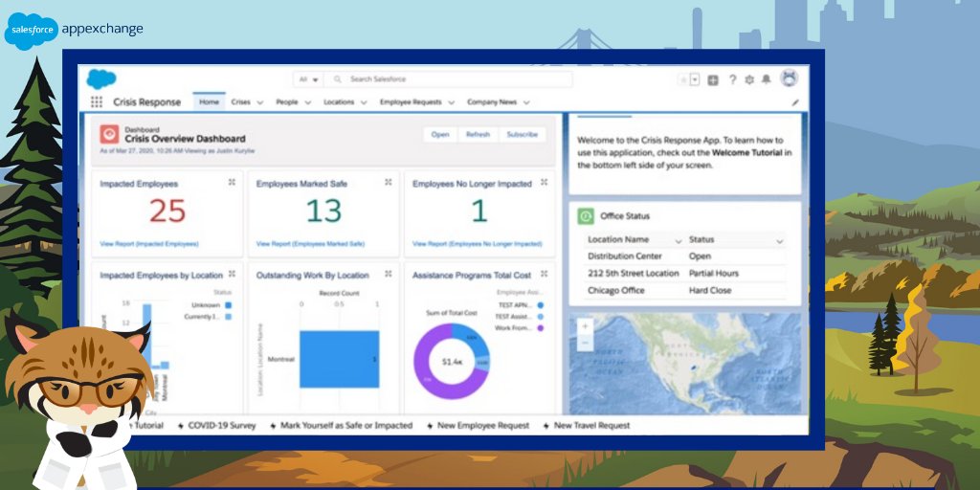
Task: Expand the Impacted Employees widget
Action: [x=232, y=182]
